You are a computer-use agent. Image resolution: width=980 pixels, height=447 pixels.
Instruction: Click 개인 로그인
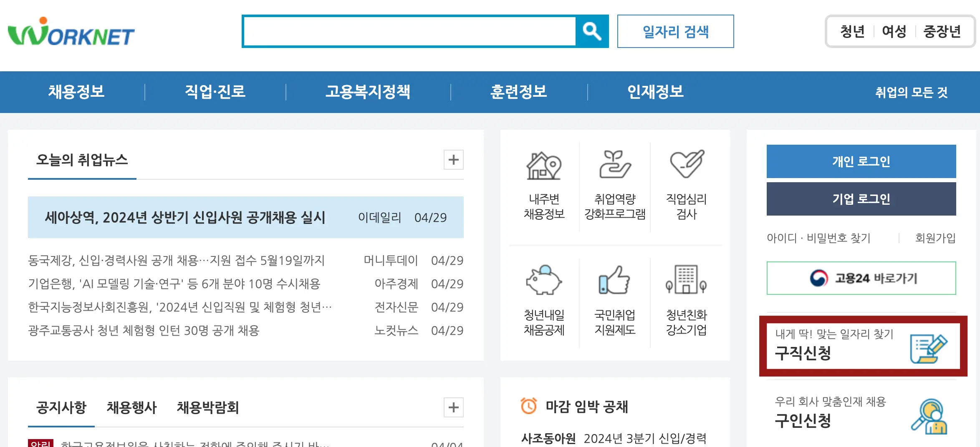click(861, 162)
